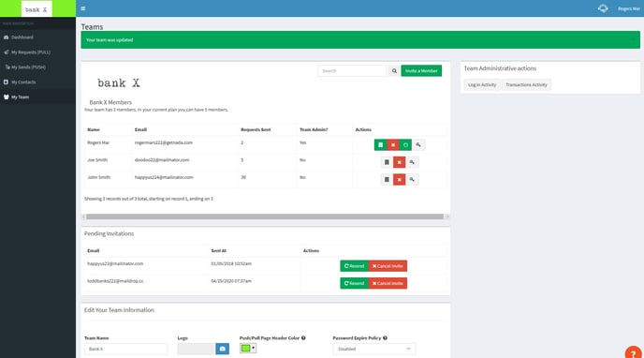This screenshot has width=644, height=358.
Task: Click the Team Name input field
Action: coord(125,349)
